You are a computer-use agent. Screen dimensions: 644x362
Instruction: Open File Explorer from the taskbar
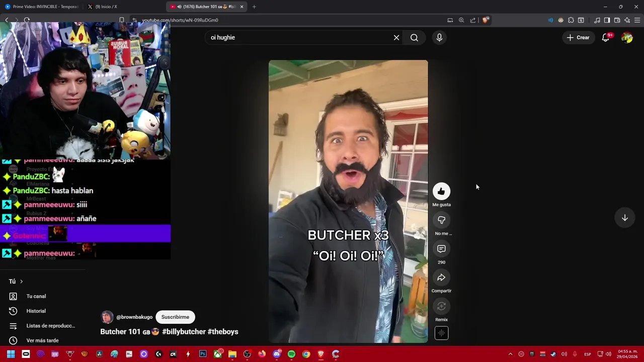coord(232,354)
